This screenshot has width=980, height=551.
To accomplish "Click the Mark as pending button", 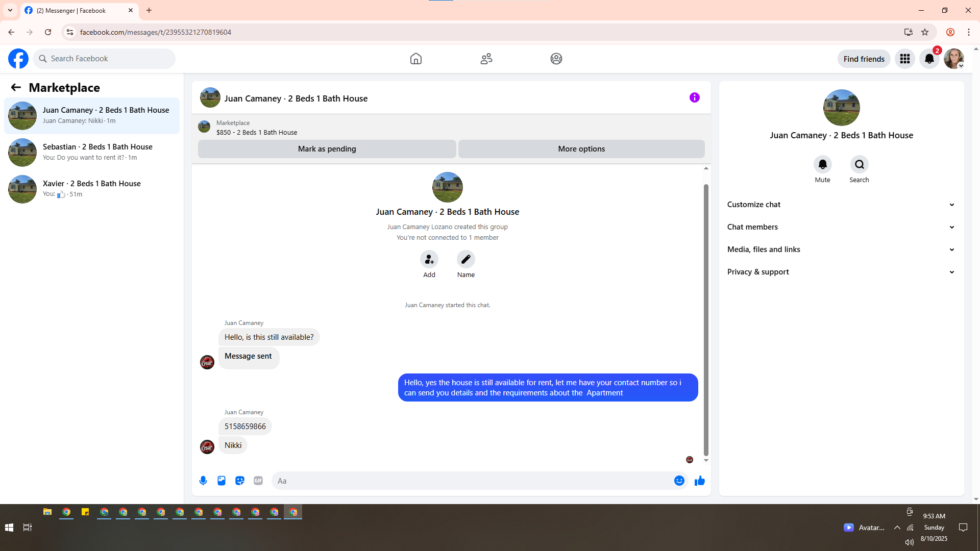I will tap(327, 149).
